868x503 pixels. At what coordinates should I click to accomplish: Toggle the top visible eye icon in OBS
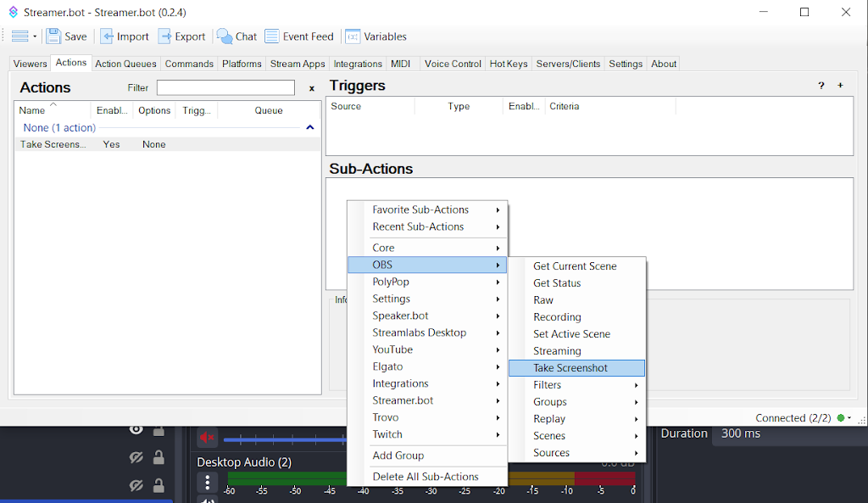point(136,430)
